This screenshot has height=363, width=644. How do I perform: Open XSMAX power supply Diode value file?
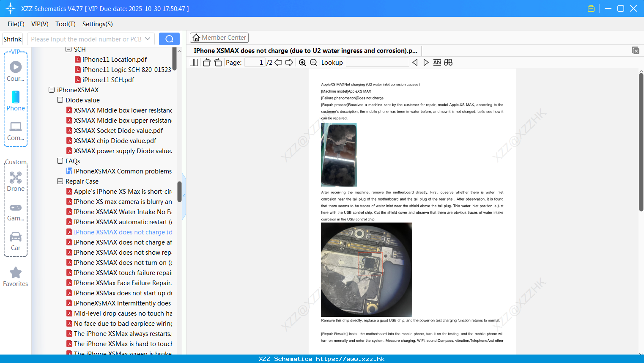click(119, 151)
